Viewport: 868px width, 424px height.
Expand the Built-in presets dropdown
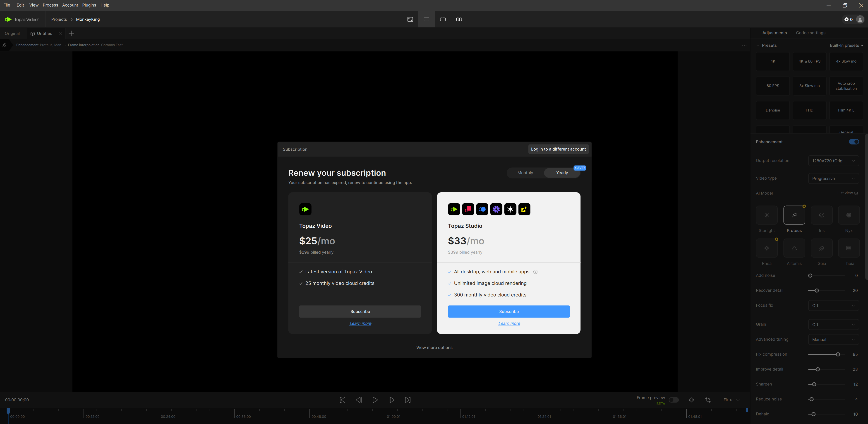tap(846, 46)
